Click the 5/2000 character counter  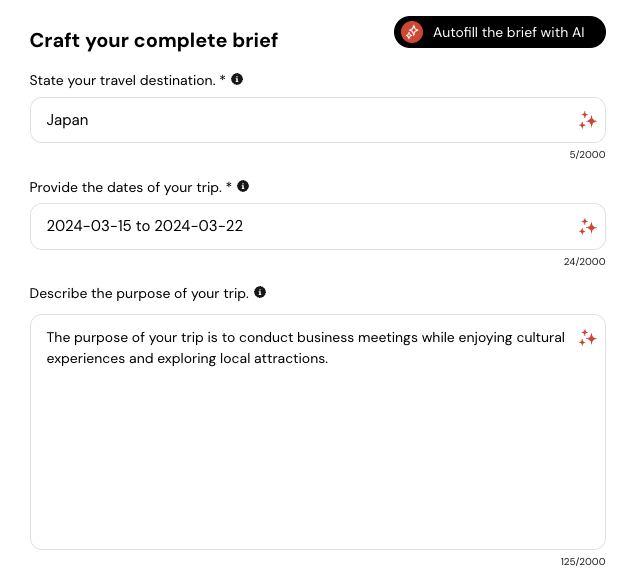(587, 154)
